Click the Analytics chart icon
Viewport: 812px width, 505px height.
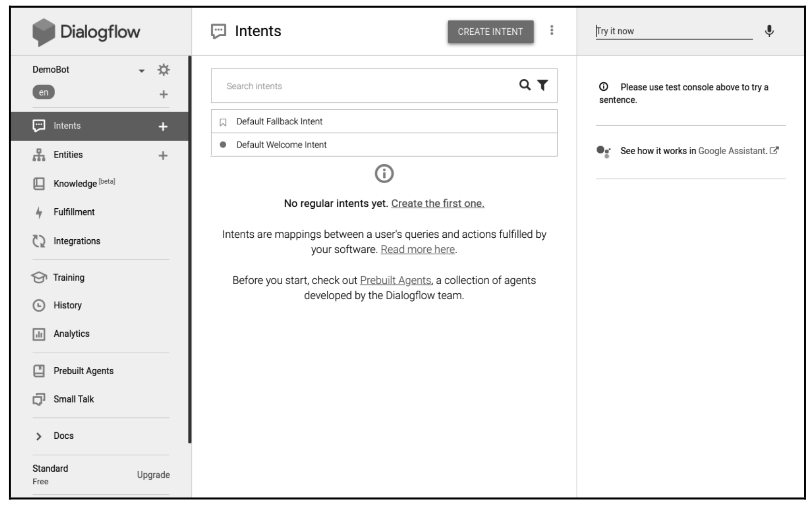(39, 334)
